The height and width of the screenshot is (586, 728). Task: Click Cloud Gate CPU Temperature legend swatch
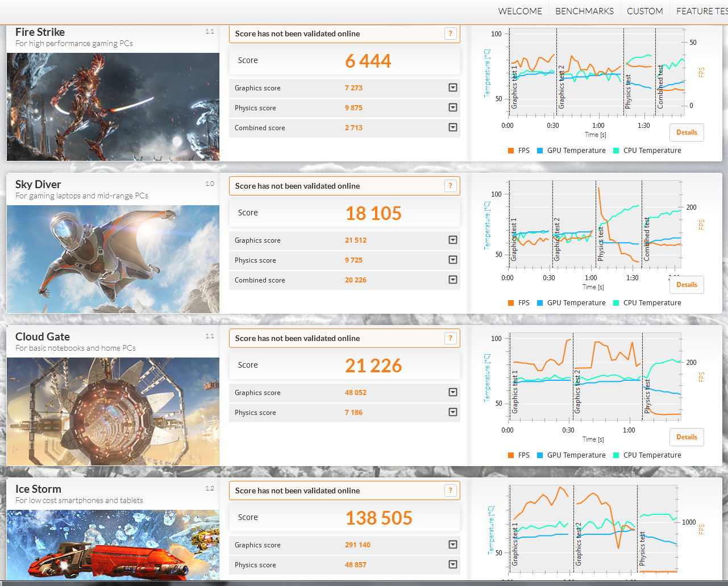coord(616,455)
